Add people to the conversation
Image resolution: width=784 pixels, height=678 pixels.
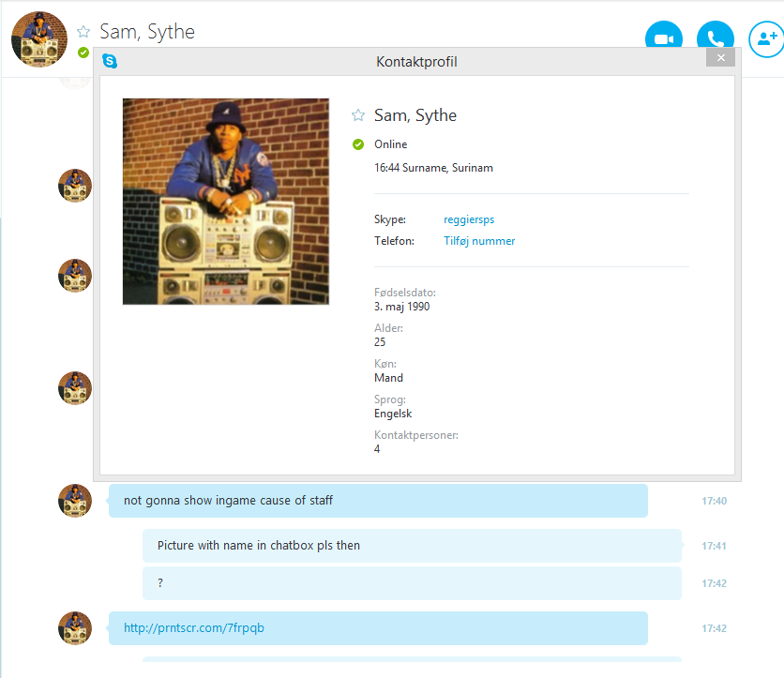click(x=766, y=38)
